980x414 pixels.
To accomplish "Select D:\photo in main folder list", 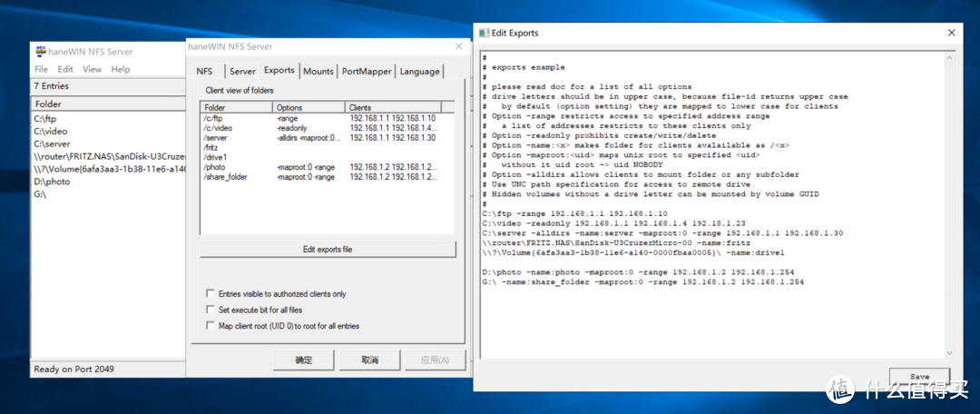I will (x=52, y=182).
